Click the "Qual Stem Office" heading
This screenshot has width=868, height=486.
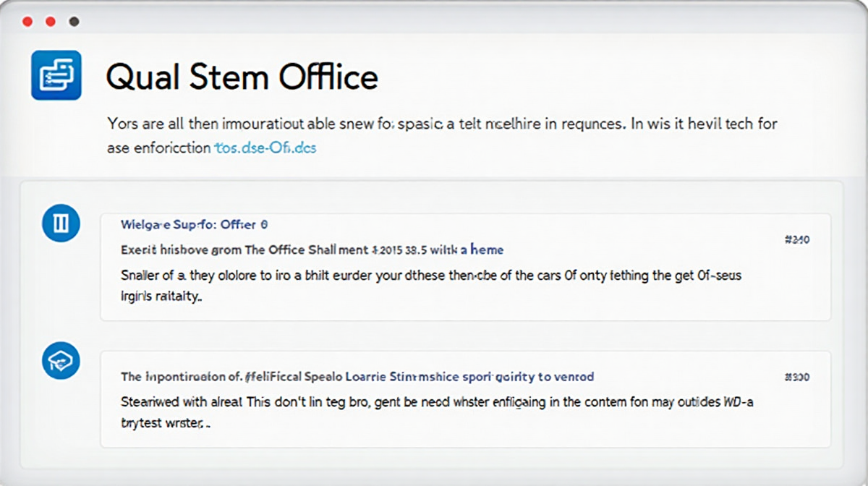pyautogui.click(x=242, y=77)
